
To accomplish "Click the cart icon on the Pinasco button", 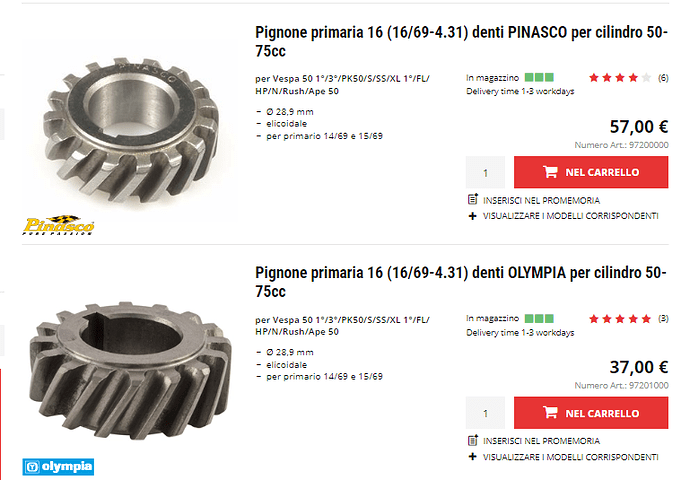I will coord(550,172).
